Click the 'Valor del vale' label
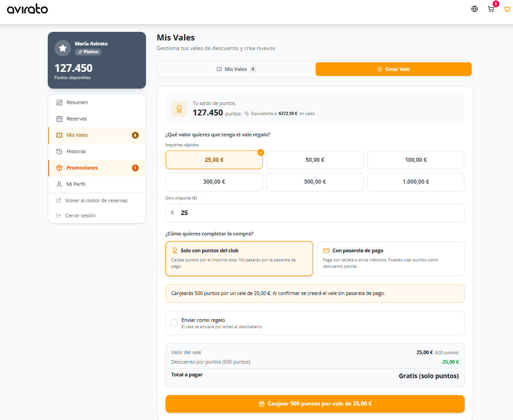This screenshot has width=513, height=420. (x=186, y=352)
